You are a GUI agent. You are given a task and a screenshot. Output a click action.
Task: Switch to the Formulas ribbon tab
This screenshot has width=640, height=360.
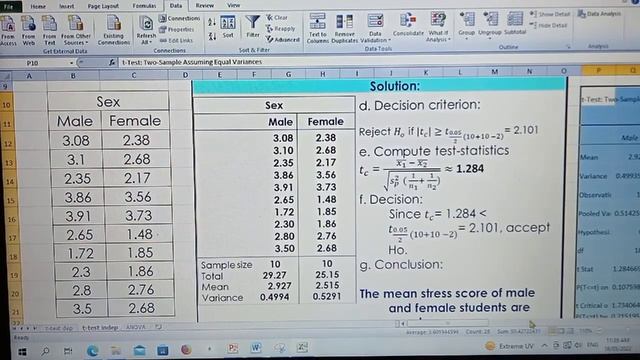click(x=144, y=6)
